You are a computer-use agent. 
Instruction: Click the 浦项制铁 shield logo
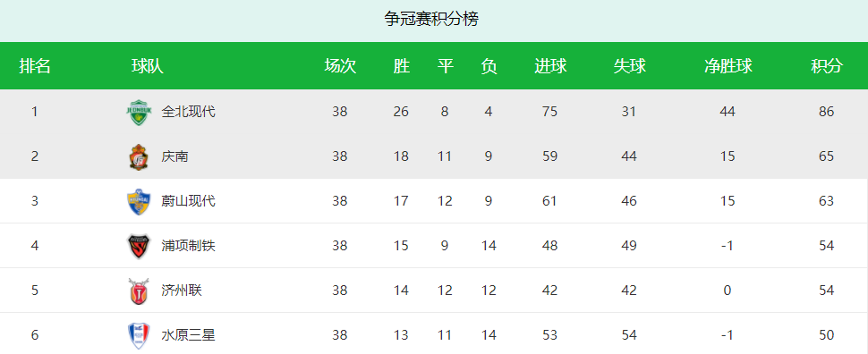click(x=139, y=246)
